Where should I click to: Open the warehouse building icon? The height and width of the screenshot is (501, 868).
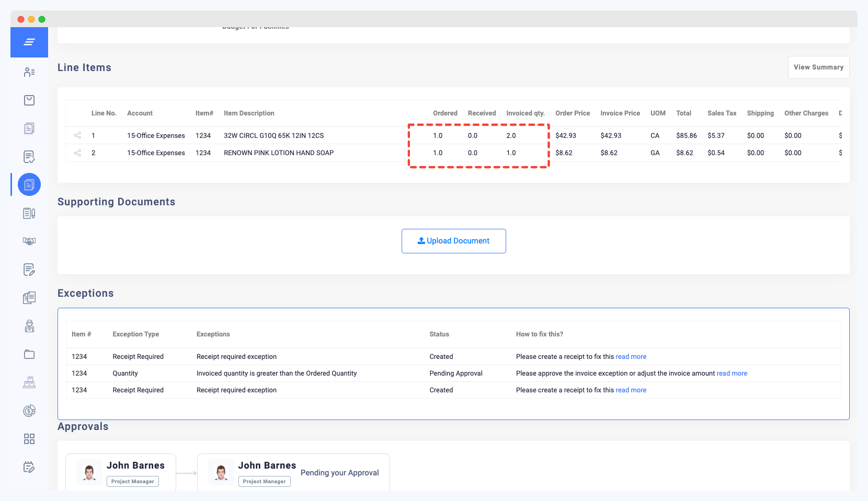[29, 382]
